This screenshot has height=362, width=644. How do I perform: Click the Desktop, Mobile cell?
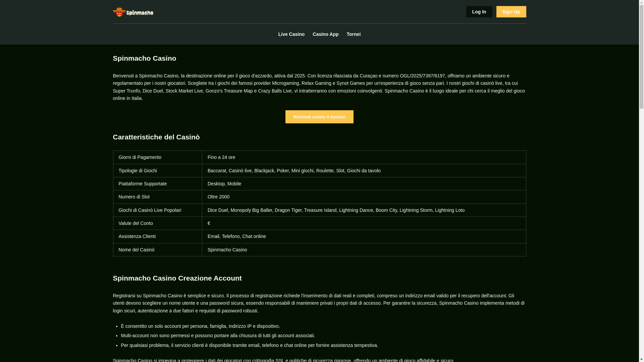click(x=364, y=184)
